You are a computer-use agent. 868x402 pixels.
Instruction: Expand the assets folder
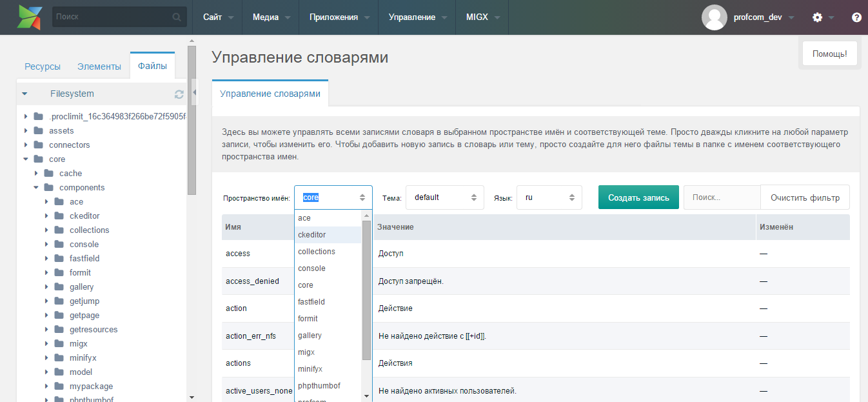point(26,130)
